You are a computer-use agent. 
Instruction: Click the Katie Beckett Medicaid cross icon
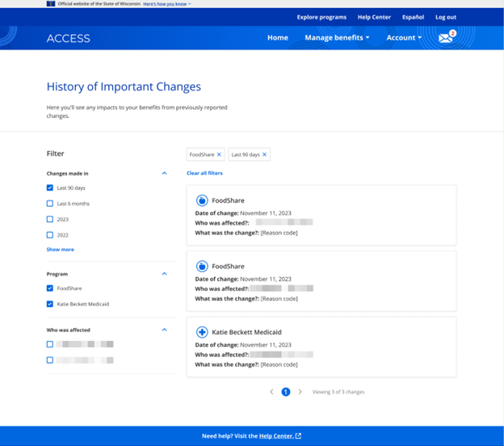point(202,332)
